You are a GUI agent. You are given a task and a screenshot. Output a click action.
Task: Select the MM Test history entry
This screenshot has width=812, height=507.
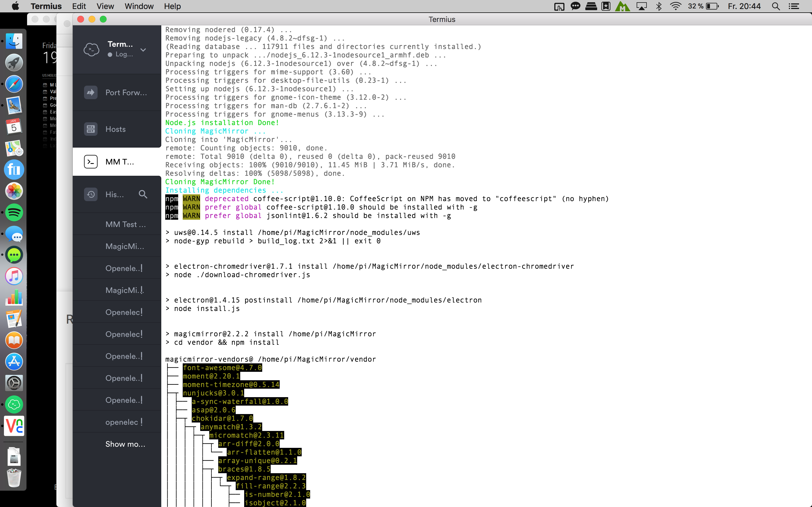pos(125,224)
